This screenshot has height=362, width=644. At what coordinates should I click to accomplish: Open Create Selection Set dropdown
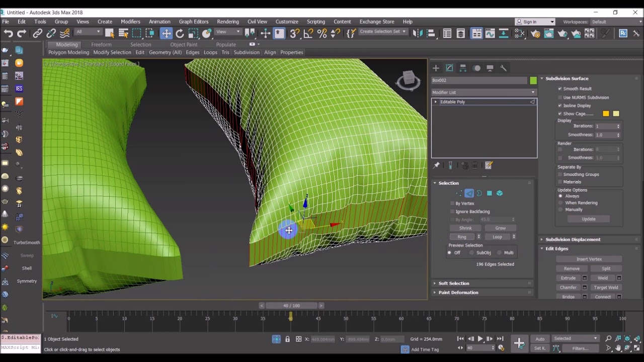tap(383, 32)
